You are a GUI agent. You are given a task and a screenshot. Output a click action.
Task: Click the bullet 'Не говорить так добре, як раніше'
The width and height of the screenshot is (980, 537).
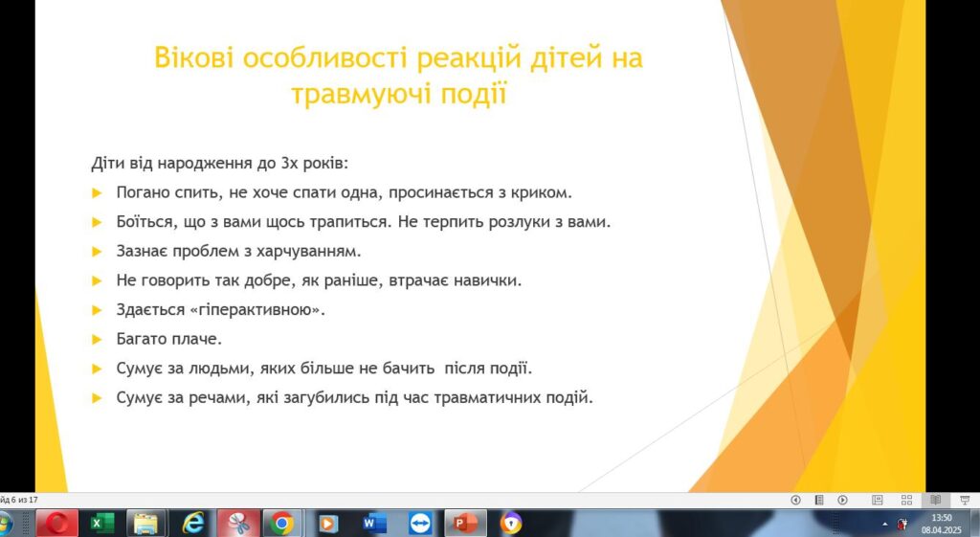pos(319,280)
